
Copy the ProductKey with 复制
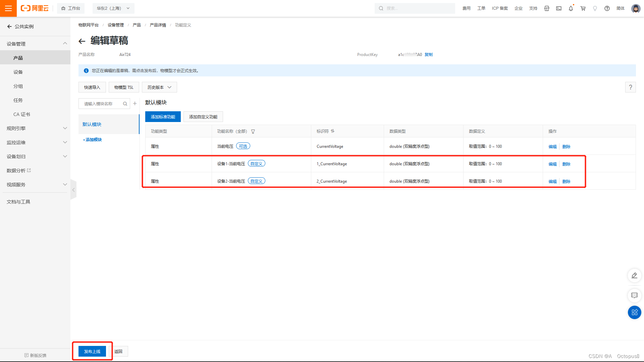[429, 54]
